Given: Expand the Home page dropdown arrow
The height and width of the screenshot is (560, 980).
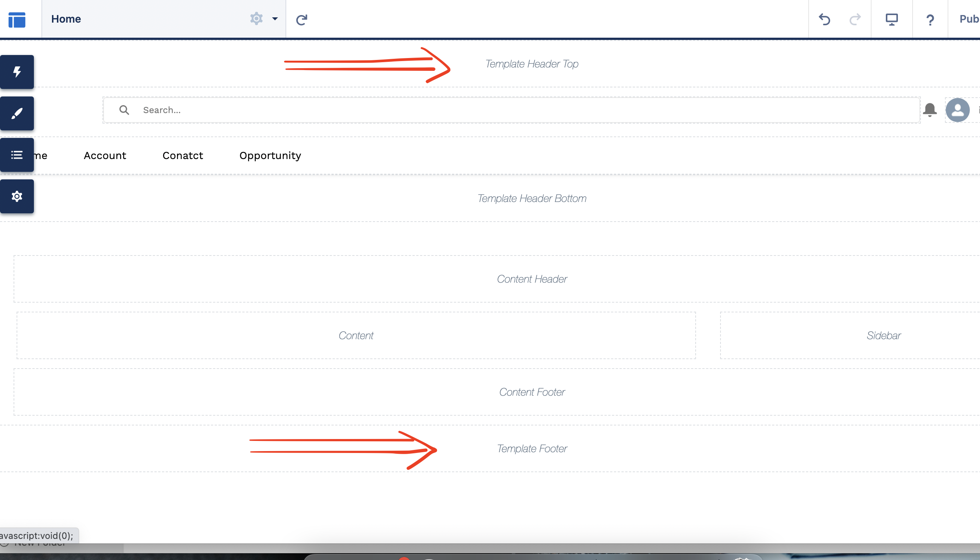Looking at the screenshot, I should pyautogui.click(x=275, y=18).
